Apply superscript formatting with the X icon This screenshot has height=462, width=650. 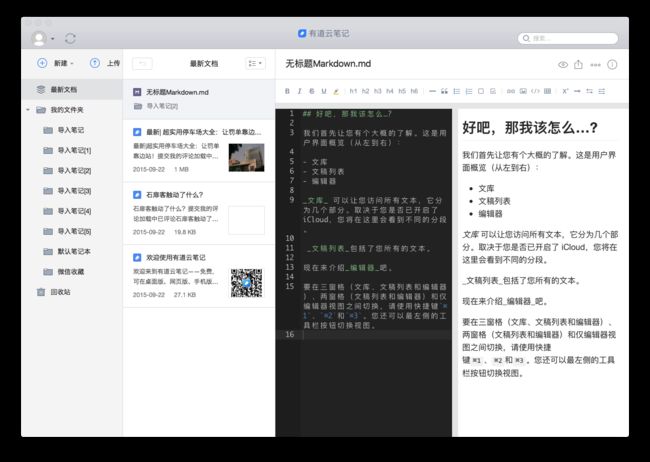pyautogui.click(x=565, y=91)
